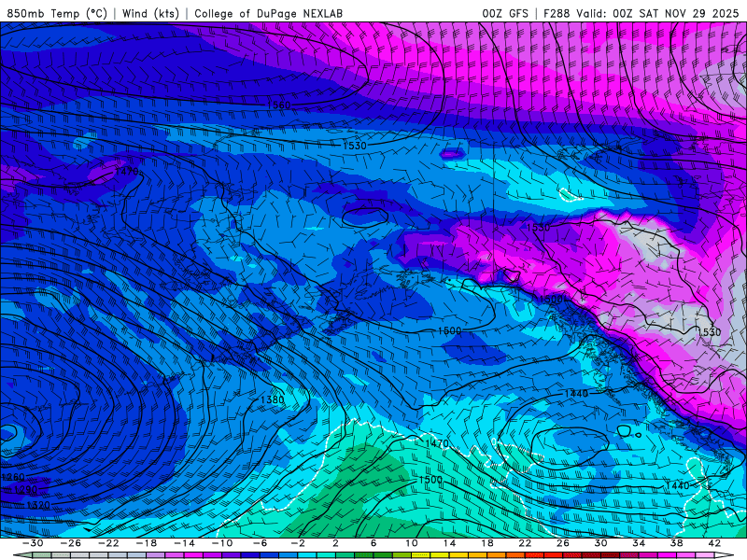Click the 18 colorbar scale label

click(x=486, y=543)
